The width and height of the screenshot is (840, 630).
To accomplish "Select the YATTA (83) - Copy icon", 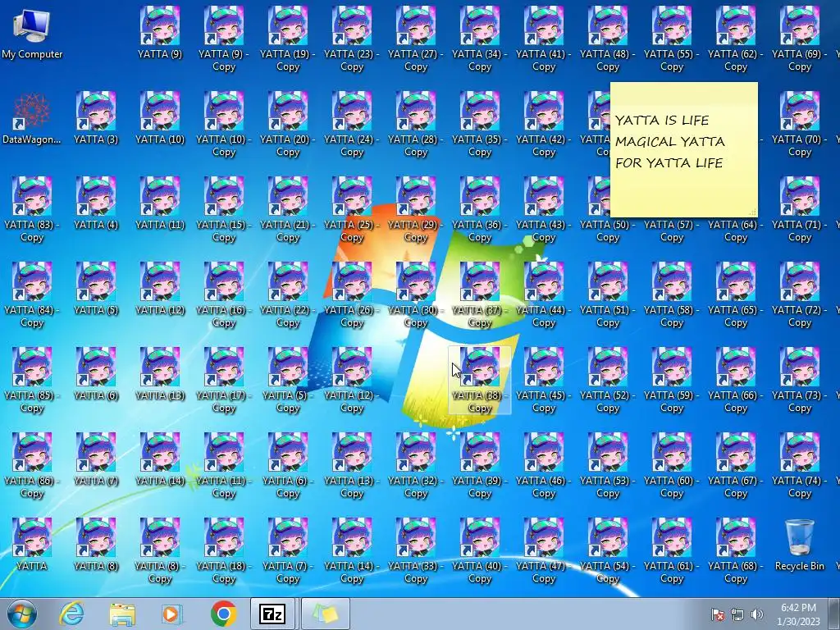I will pos(32,209).
